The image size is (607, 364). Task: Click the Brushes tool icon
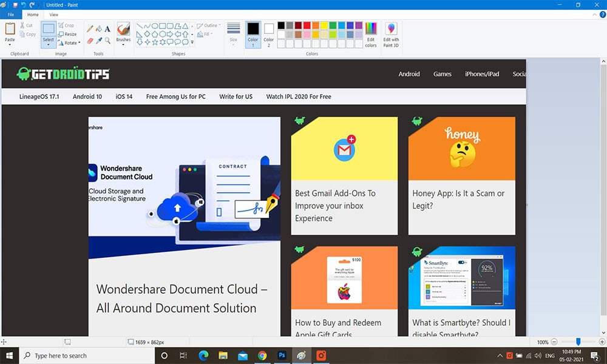click(123, 29)
